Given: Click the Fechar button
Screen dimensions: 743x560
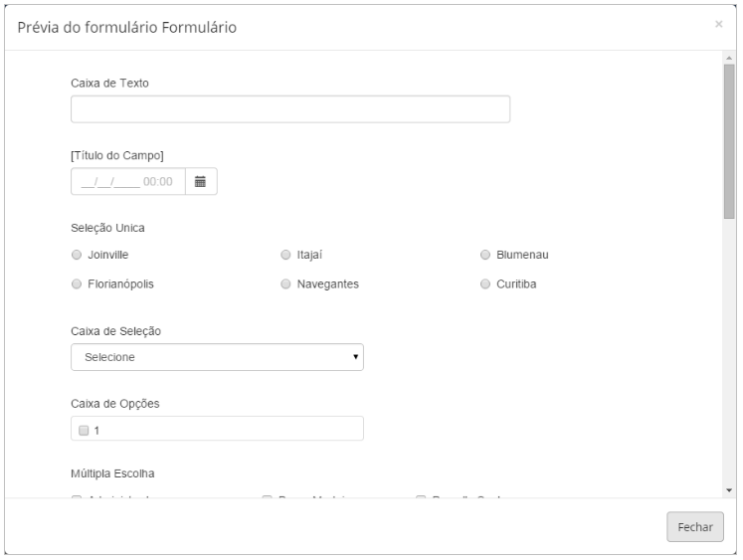Looking at the screenshot, I should pos(694,527).
